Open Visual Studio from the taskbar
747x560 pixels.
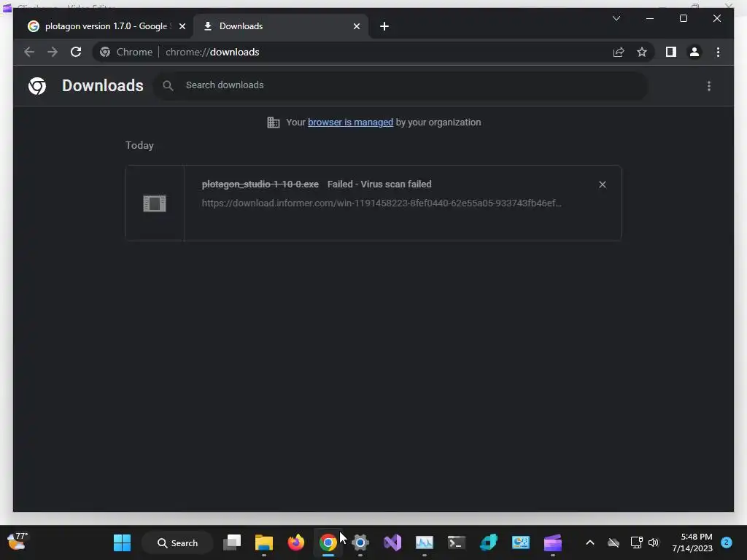[x=392, y=542]
